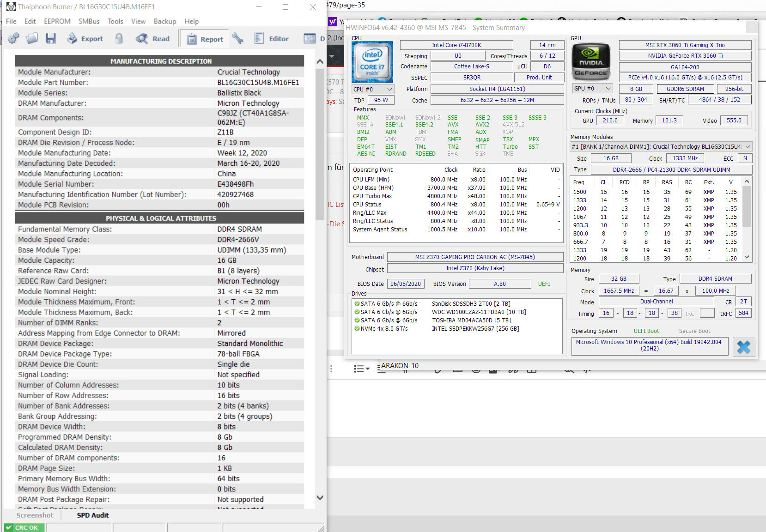Open the View menu
This screenshot has width=766, height=532.
click(x=138, y=21)
